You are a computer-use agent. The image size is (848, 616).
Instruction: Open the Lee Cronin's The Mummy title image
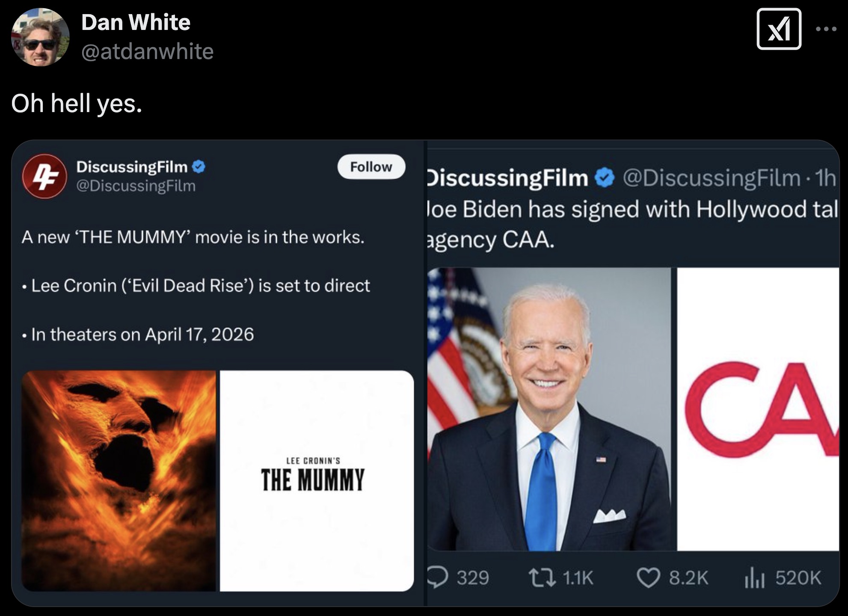tap(317, 481)
